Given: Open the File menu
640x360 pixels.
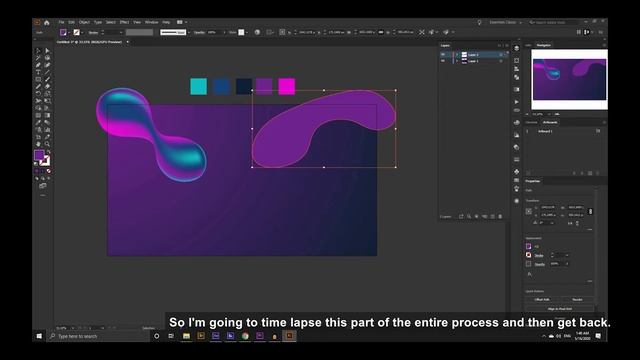Looking at the screenshot, I should coord(61,22).
